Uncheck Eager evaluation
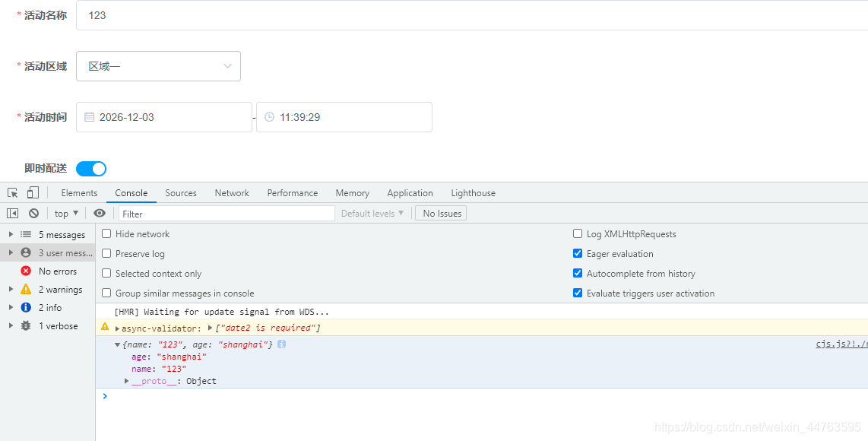This screenshot has width=868, height=441. tap(578, 253)
